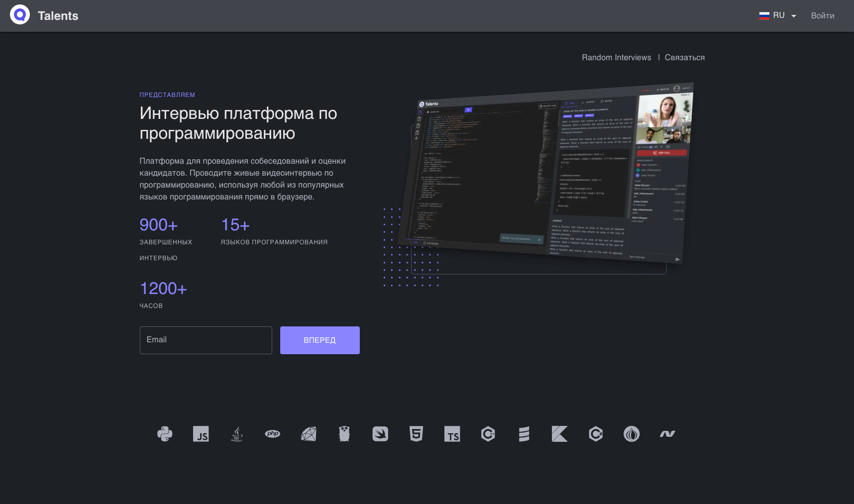Click the HTML5 shield icon
Viewport: 854px width, 504px height.
coord(416,434)
